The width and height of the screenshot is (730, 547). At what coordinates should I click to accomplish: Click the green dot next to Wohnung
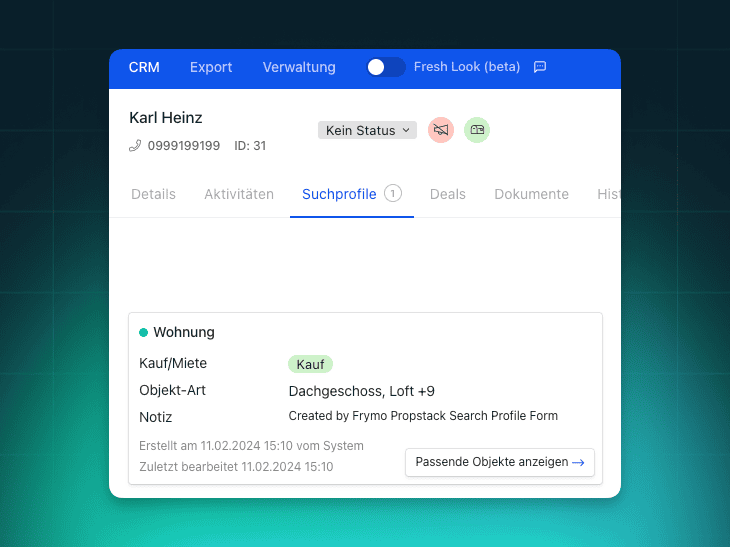tap(144, 332)
